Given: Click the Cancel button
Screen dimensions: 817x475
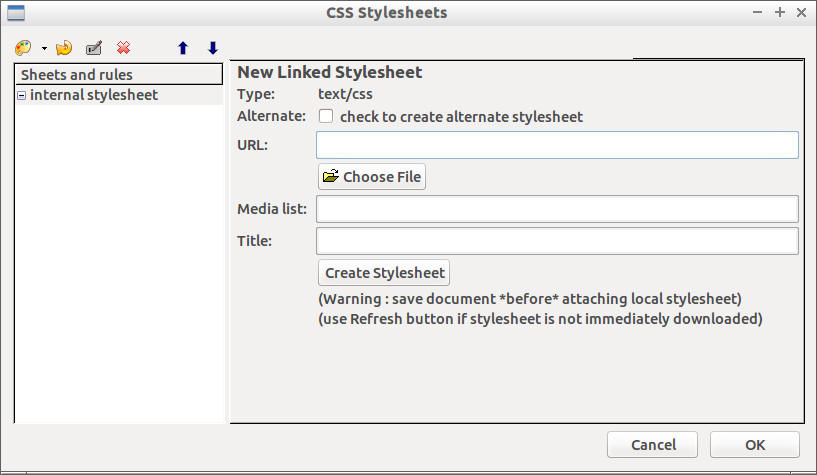Looking at the screenshot, I should point(653,445).
